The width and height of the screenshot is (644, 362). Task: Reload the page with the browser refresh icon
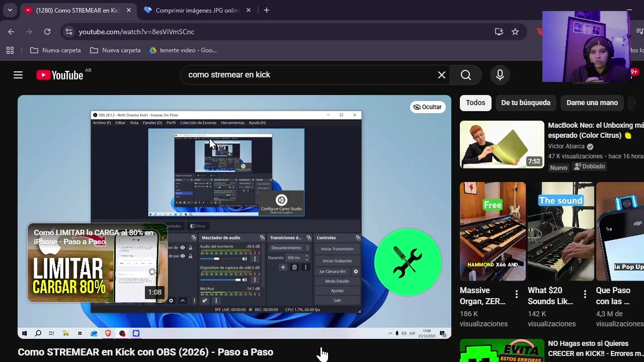[x=47, y=32]
